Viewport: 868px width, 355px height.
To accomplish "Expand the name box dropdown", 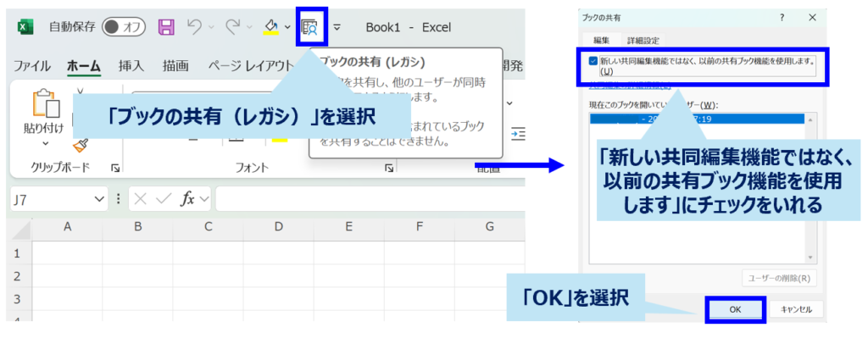I will click(100, 199).
